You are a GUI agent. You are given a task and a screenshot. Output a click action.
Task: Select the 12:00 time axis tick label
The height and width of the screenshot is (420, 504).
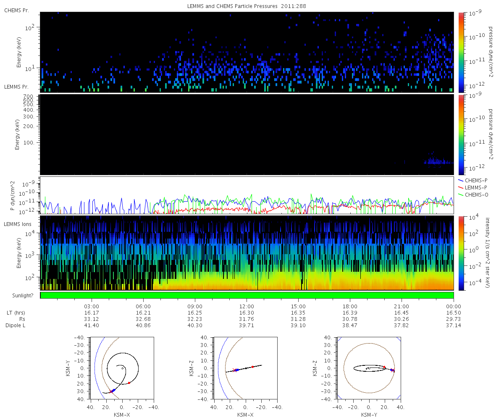tap(247, 306)
